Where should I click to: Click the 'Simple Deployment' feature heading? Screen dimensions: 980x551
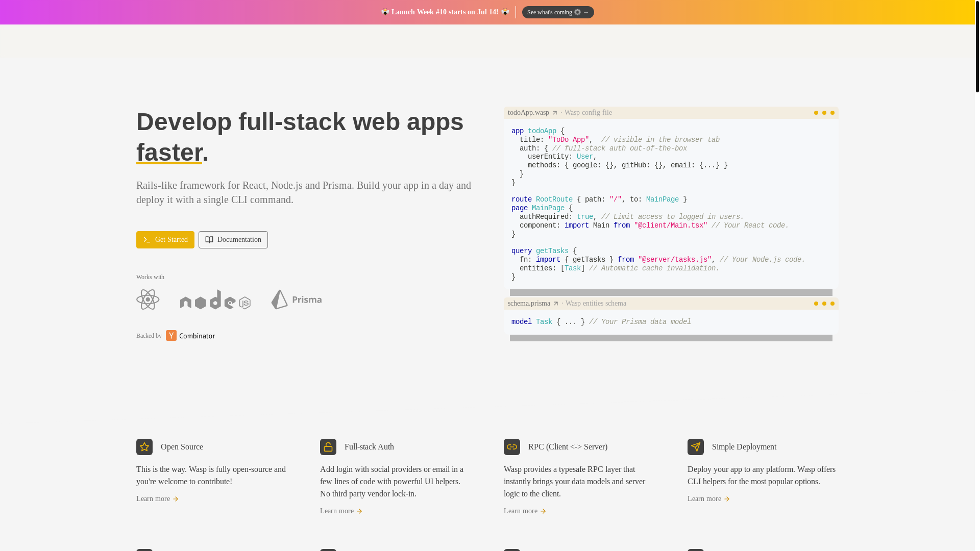tap(744, 447)
